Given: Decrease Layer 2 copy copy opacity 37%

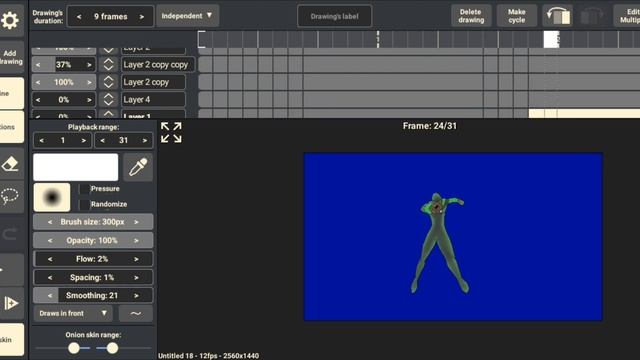Looking at the screenshot, I should tap(38, 64).
